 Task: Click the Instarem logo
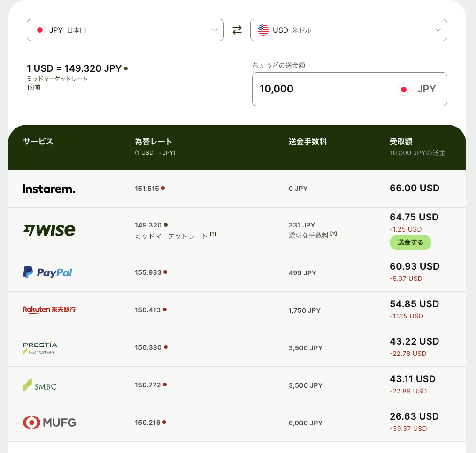(x=49, y=189)
